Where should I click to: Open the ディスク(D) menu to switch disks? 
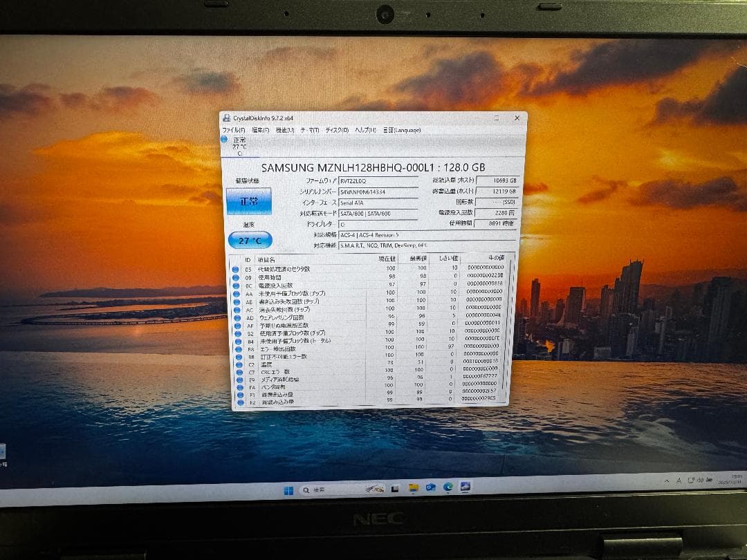tap(337, 130)
